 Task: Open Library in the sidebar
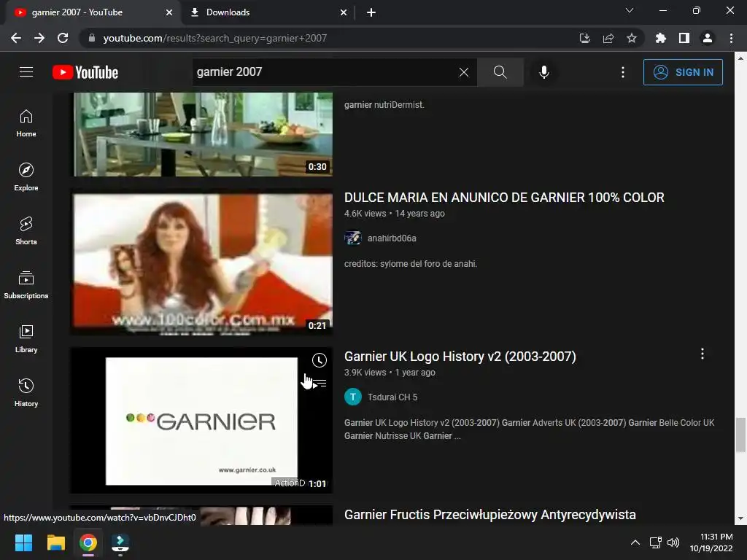(x=26, y=338)
